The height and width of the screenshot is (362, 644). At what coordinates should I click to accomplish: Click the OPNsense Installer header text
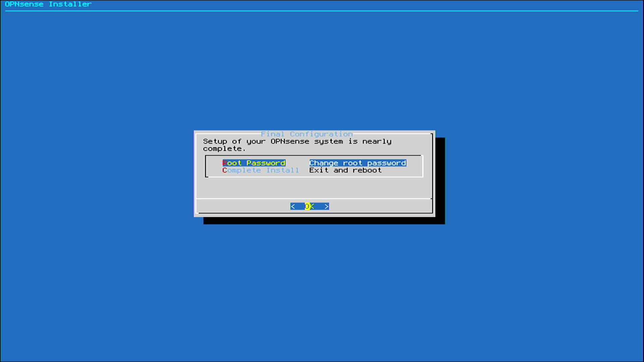pyautogui.click(x=48, y=4)
